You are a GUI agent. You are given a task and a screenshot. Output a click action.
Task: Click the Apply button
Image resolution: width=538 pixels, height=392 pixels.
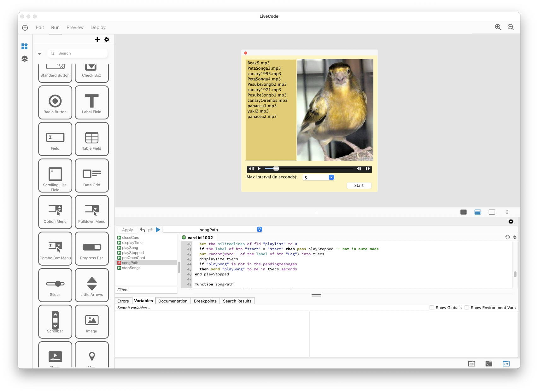tap(127, 230)
